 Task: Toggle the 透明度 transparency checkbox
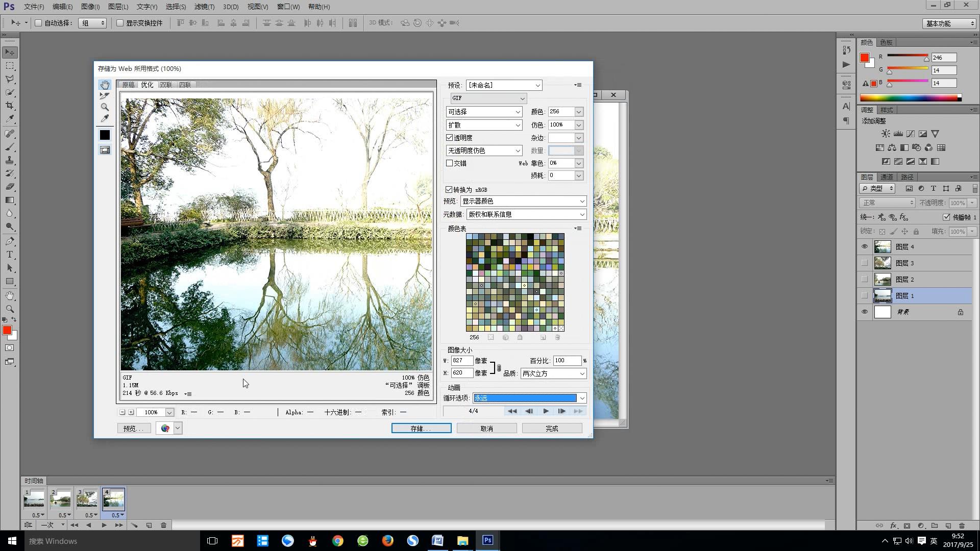point(449,138)
